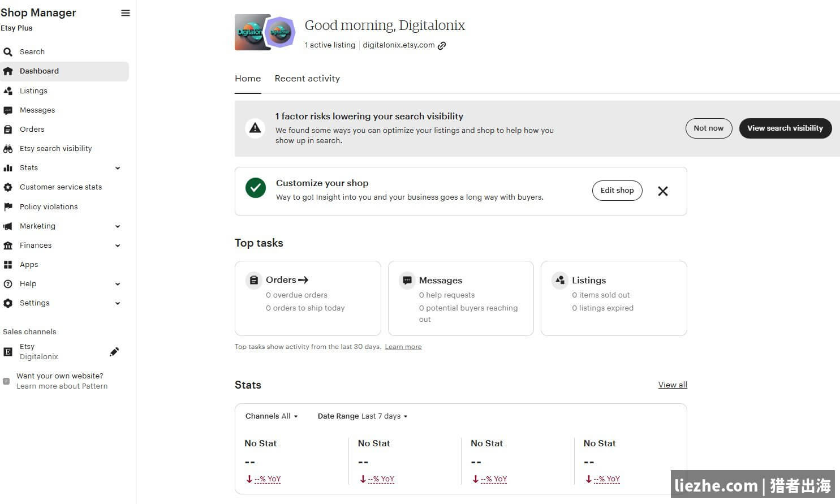Click the Orders heading with arrow in Top tasks

287,280
